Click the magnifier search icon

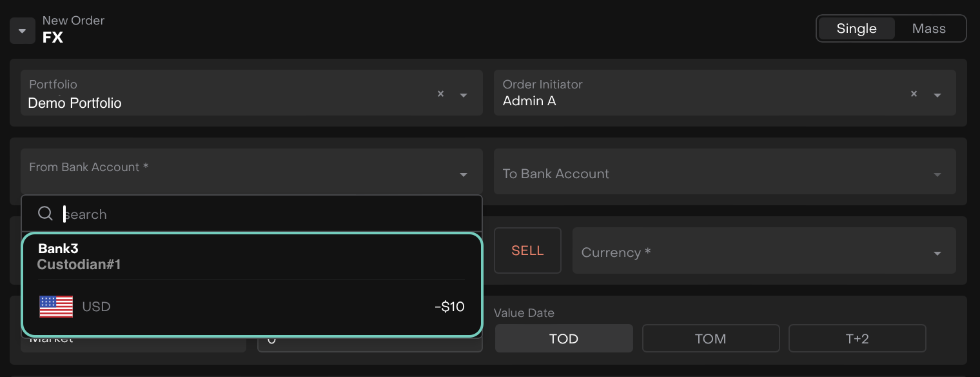coord(45,214)
